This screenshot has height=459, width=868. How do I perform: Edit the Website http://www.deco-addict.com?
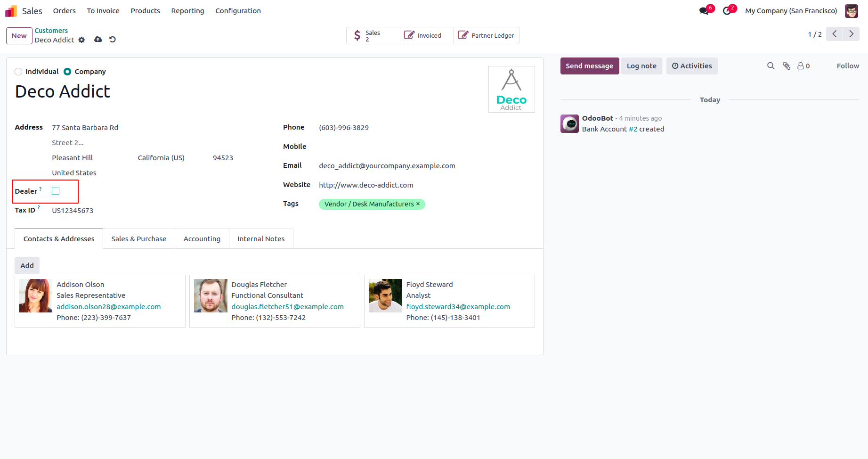pyautogui.click(x=426, y=185)
